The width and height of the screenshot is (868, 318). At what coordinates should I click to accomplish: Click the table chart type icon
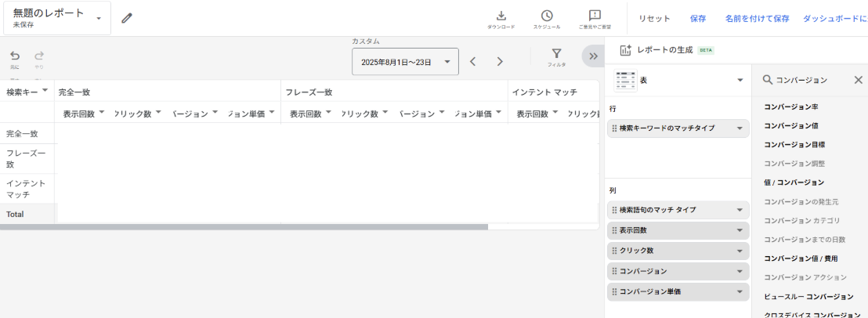[x=625, y=80]
